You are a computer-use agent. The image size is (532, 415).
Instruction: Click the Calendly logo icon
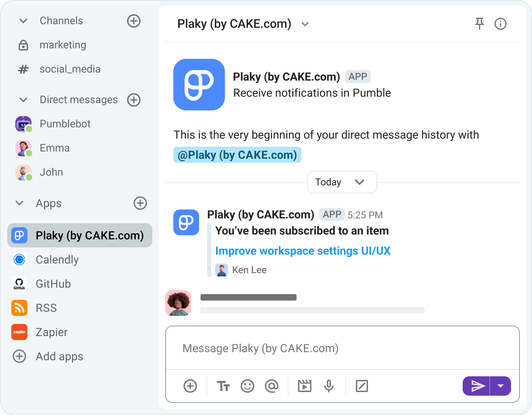pyautogui.click(x=19, y=259)
